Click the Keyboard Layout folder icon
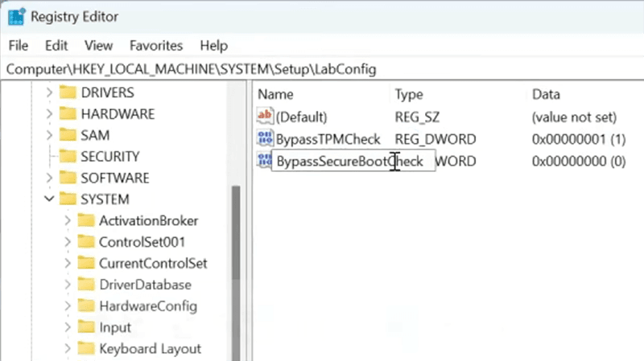 tap(86, 348)
